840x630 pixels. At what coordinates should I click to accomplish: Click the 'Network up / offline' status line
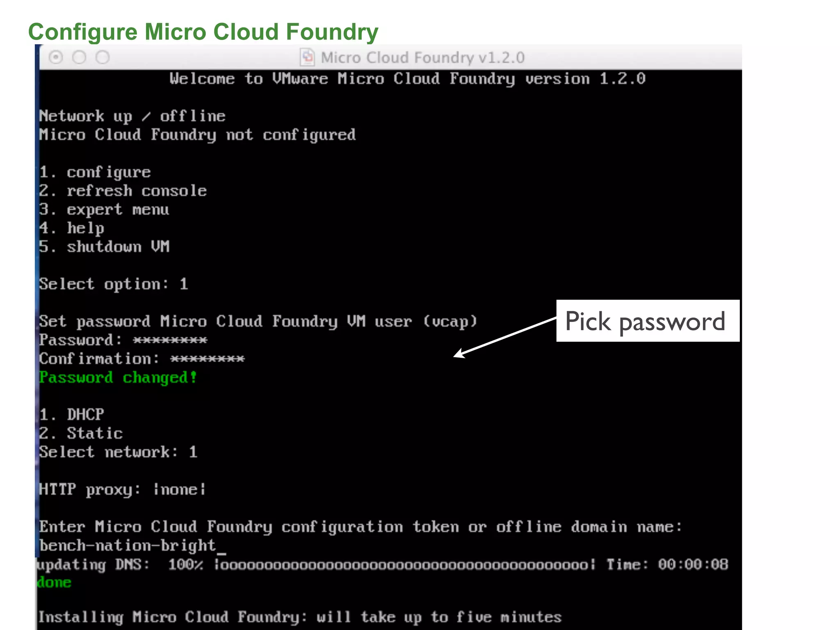click(x=132, y=116)
